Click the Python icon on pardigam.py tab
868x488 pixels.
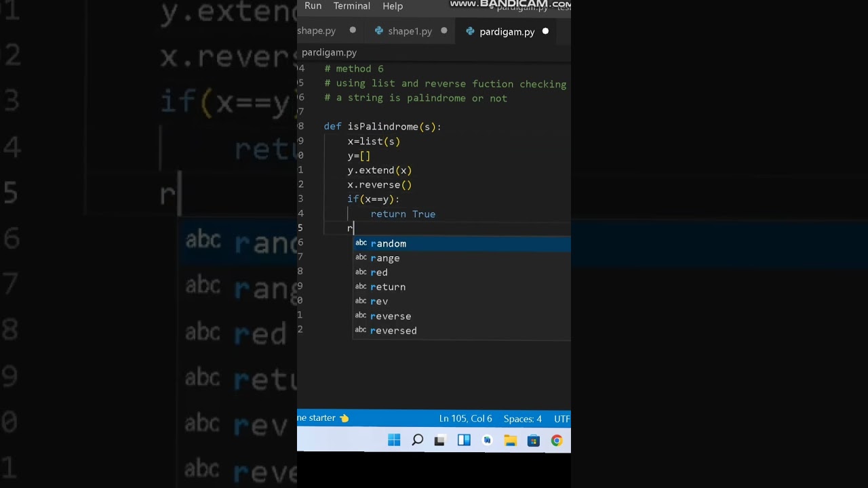(x=470, y=31)
